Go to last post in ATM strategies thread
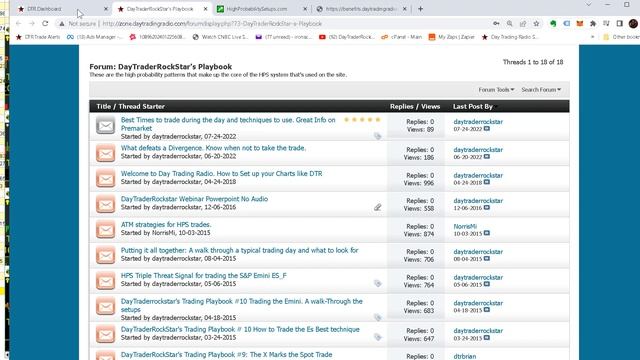Image resolution: width=640 pixels, height=360 pixels. pos(487,233)
